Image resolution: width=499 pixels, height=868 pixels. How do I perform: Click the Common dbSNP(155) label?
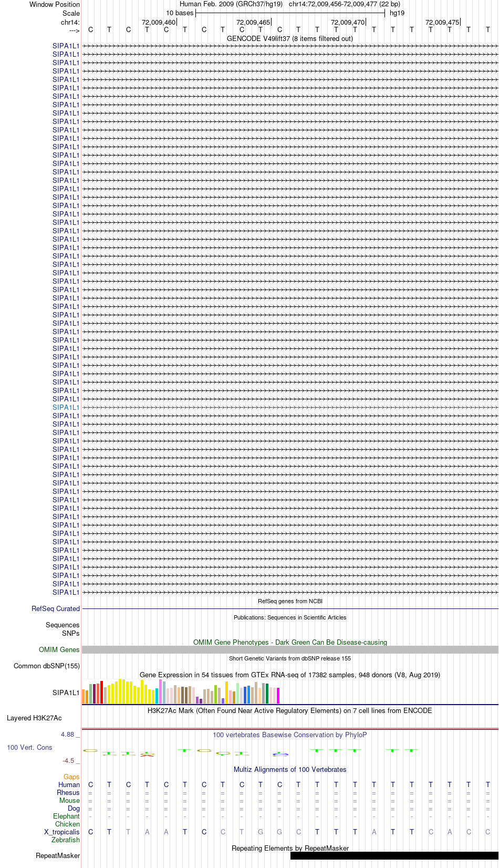click(47, 666)
